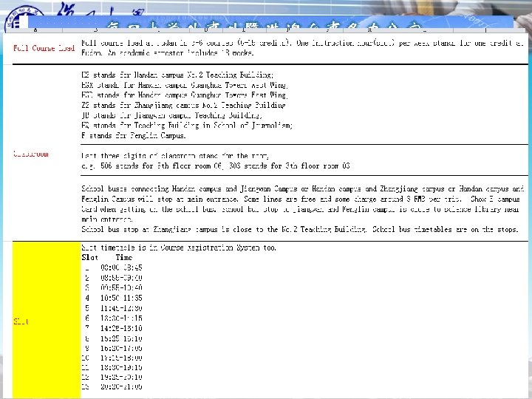Select slot 9 time 16:20-17:05

point(121,349)
